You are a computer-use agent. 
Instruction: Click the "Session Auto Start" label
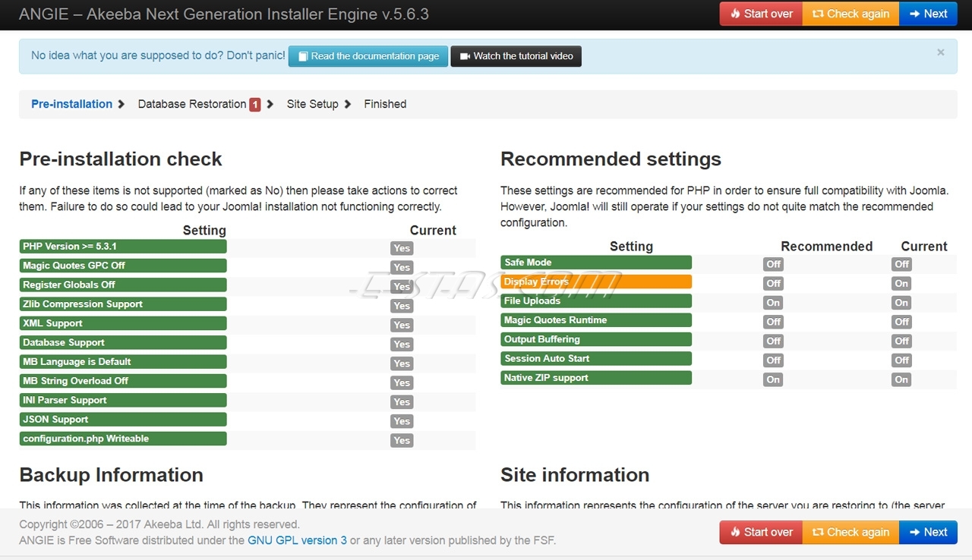tap(596, 358)
